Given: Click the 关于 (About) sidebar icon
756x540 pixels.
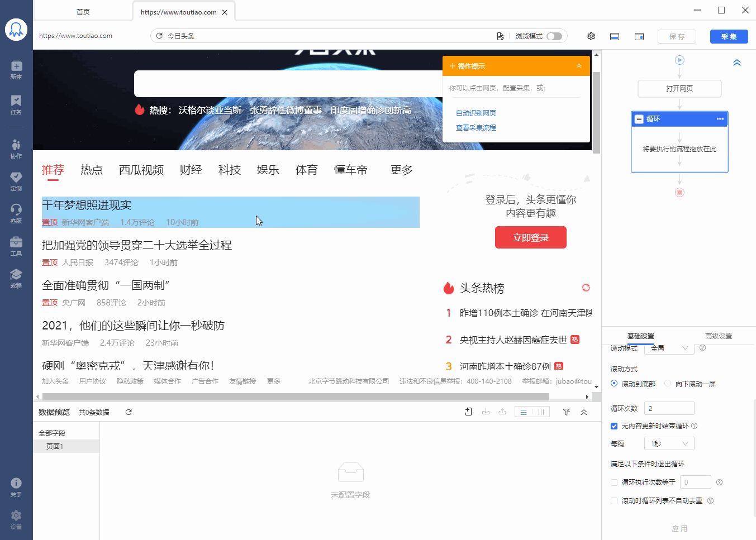Looking at the screenshot, I should pos(16,487).
